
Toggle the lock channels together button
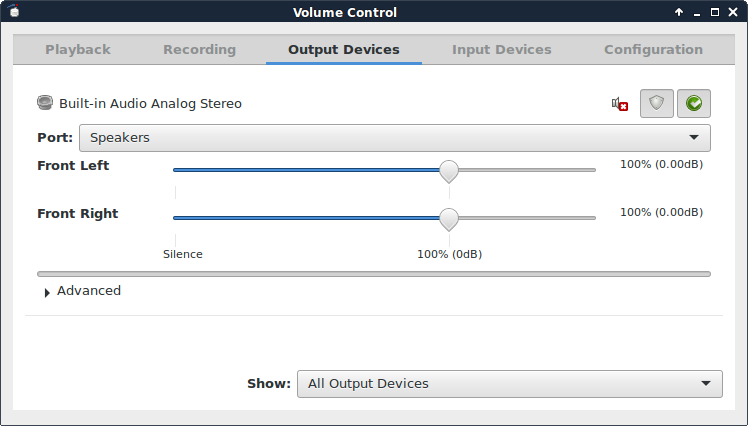coord(657,103)
